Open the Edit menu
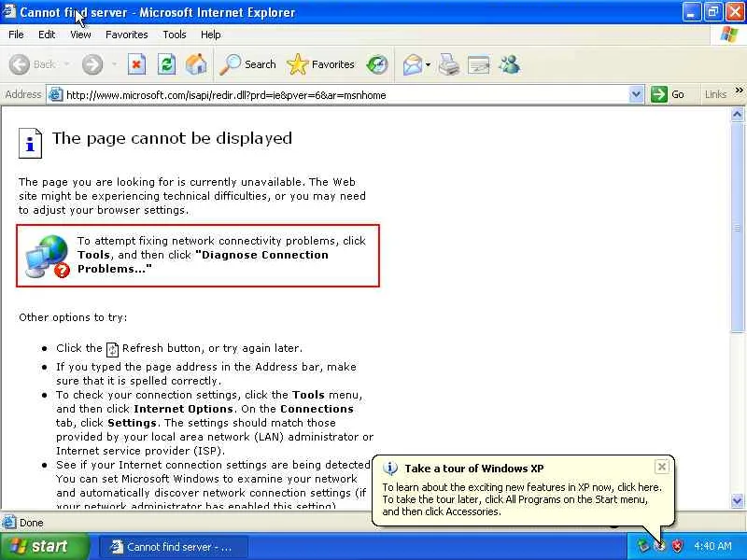 pyautogui.click(x=47, y=35)
